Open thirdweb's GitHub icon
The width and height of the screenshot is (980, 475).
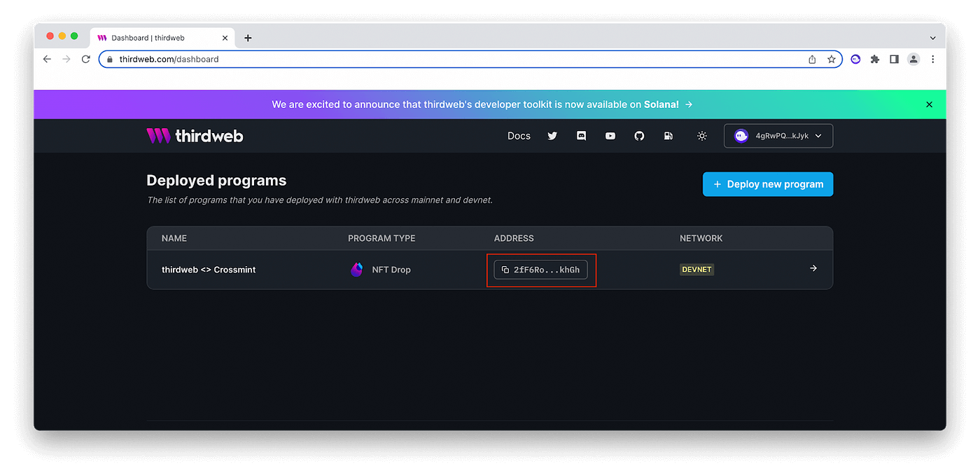coord(639,136)
